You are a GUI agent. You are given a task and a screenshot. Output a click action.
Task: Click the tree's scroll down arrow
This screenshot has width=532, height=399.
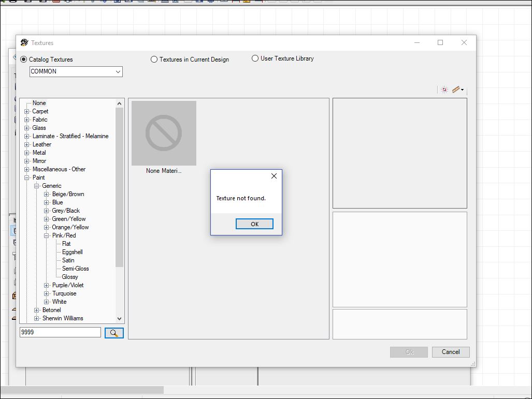pyautogui.click(x=120, y=319)
